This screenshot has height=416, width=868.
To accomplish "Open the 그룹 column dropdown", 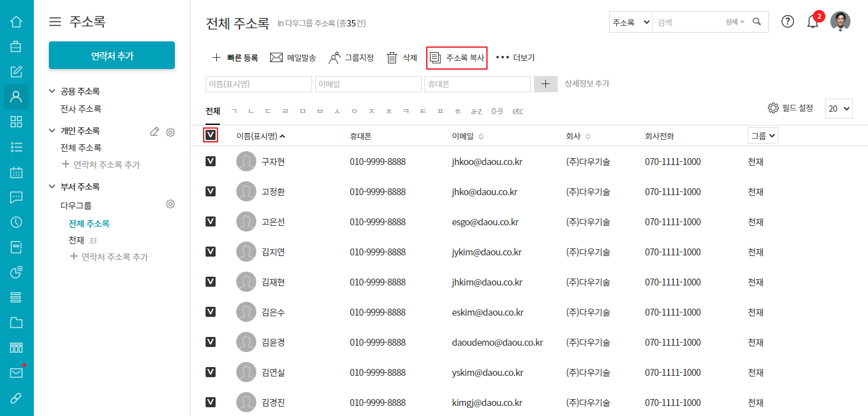I will point(763,136).
